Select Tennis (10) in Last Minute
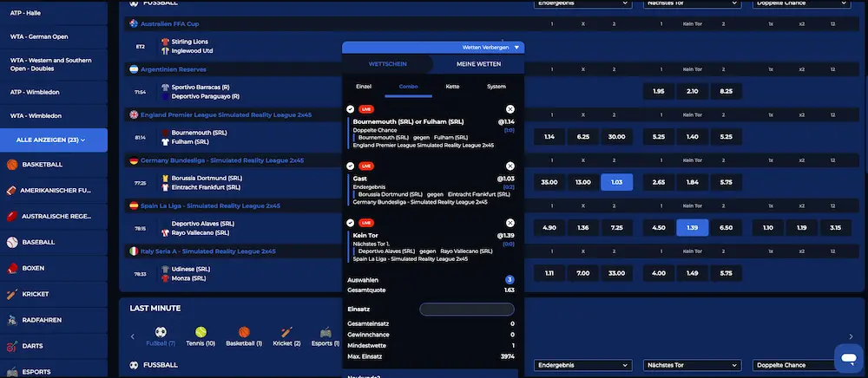The width and height of the screenshot is (868, 378). 201,336
